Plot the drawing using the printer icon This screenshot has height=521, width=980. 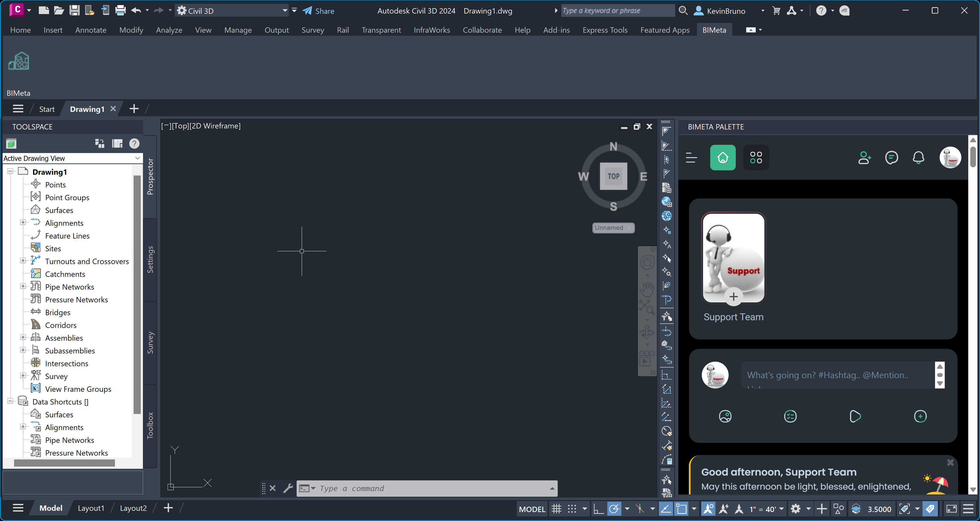point(120,10)
